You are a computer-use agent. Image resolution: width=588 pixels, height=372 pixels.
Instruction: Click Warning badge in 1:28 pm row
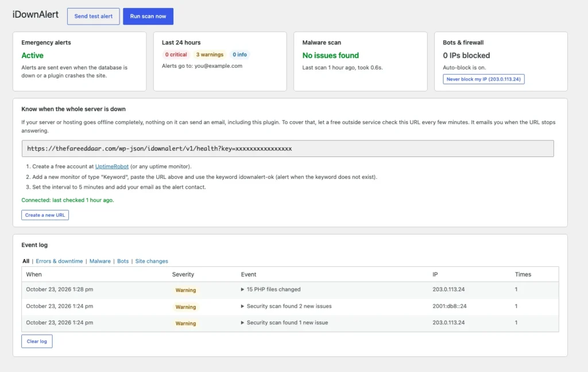(x=185, y=290)
